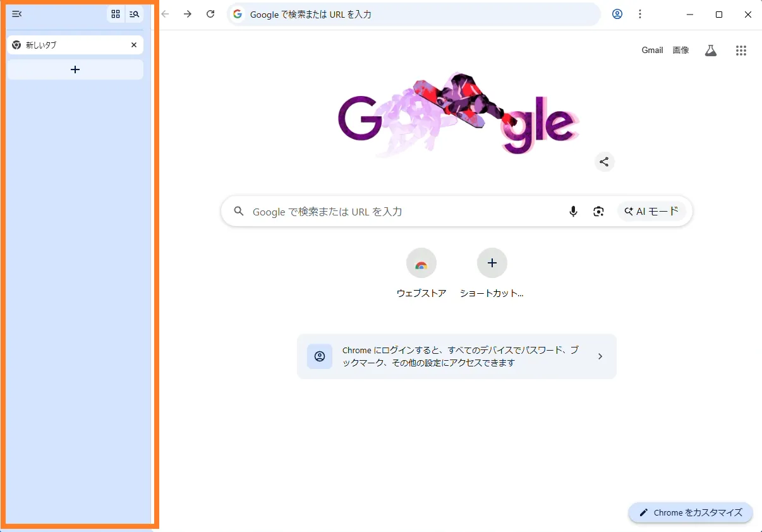Viewport: 762px width, 532px height.
Task: Open the 画像 link
Action: 680,50
